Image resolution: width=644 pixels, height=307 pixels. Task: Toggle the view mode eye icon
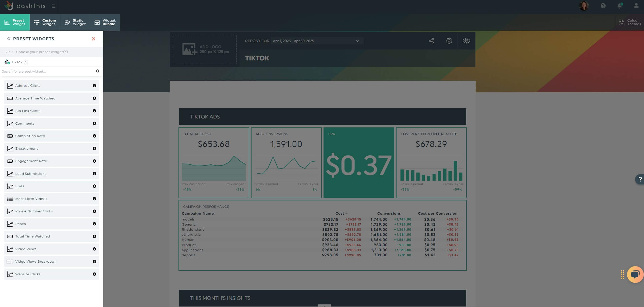coord(467,41)
